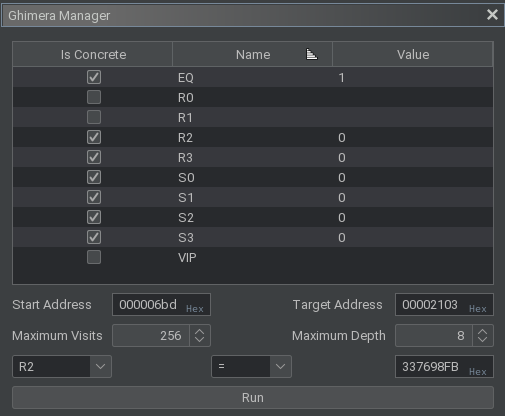505x416 pixels.
Task: Click the R1 name cell
Action: (x=252, y=117)
